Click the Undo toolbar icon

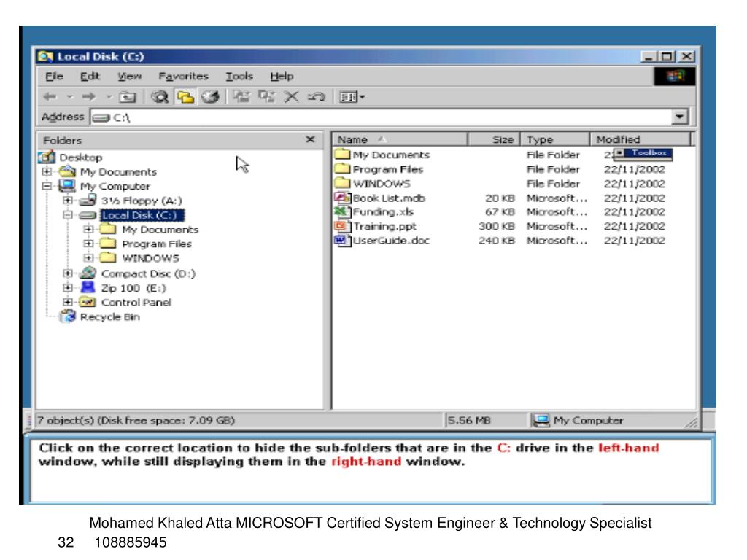pyautogui.click(x=317, y=97)
